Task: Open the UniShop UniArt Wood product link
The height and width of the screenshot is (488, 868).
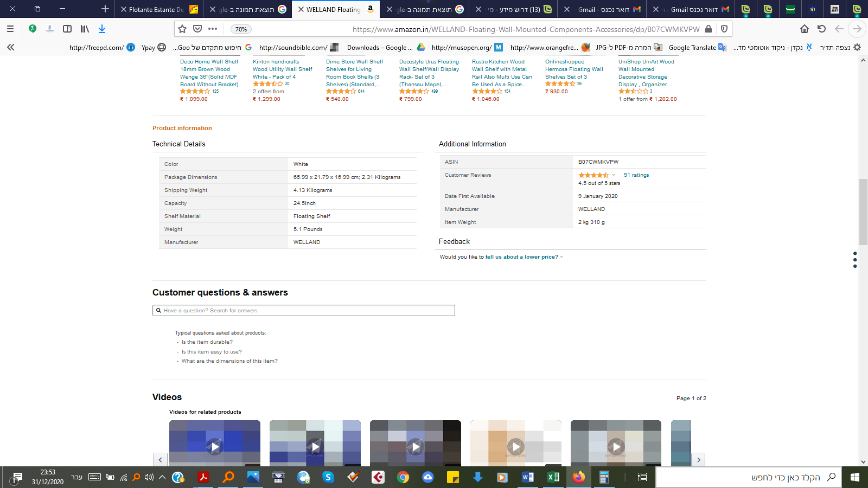Action: click(646, 73)
